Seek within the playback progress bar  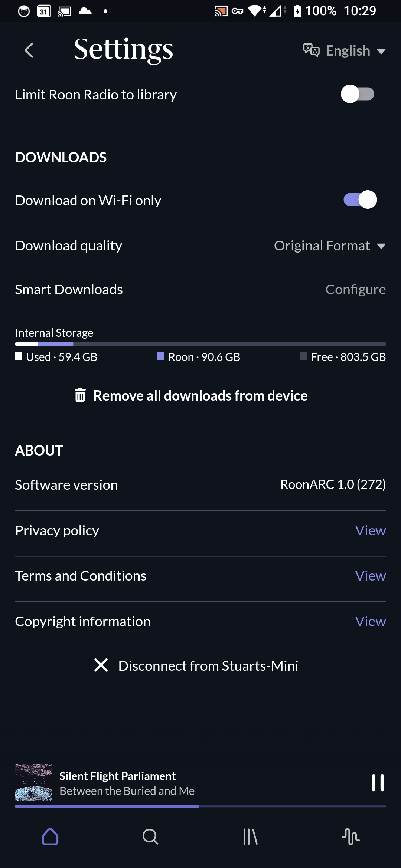coord(200,806)
